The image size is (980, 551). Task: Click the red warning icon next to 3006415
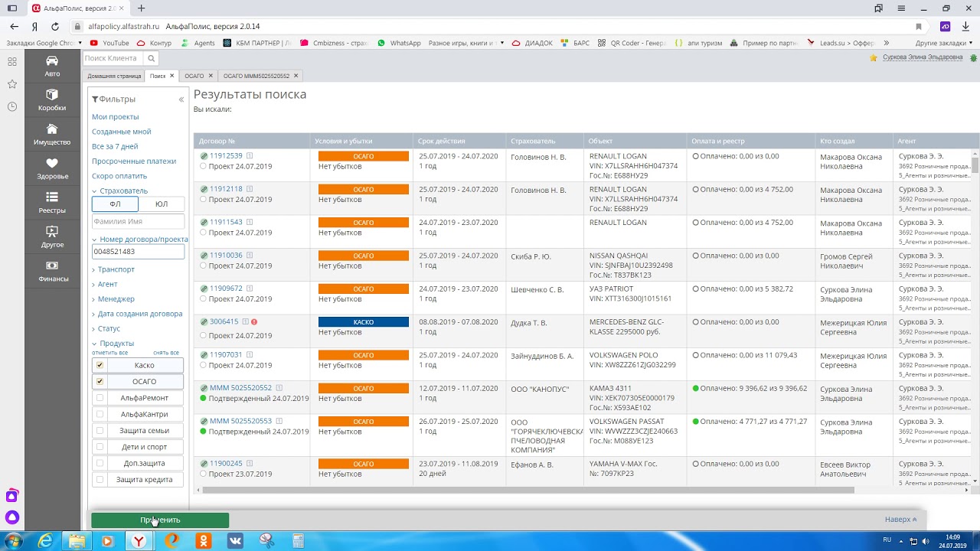254,322
